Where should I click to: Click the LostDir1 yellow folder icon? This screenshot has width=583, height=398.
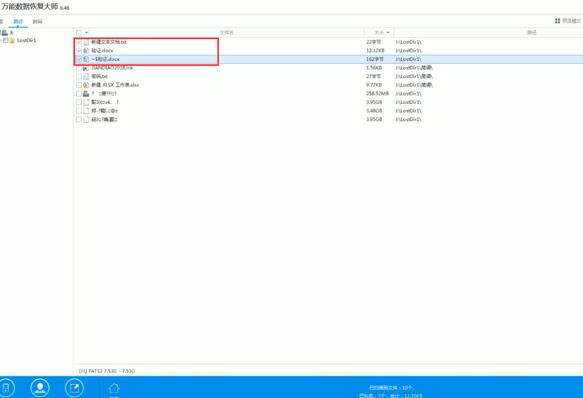click(x=12, y=40)
